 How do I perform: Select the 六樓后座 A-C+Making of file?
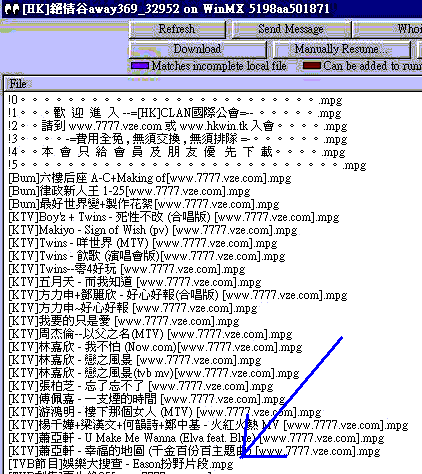(150, 178)
